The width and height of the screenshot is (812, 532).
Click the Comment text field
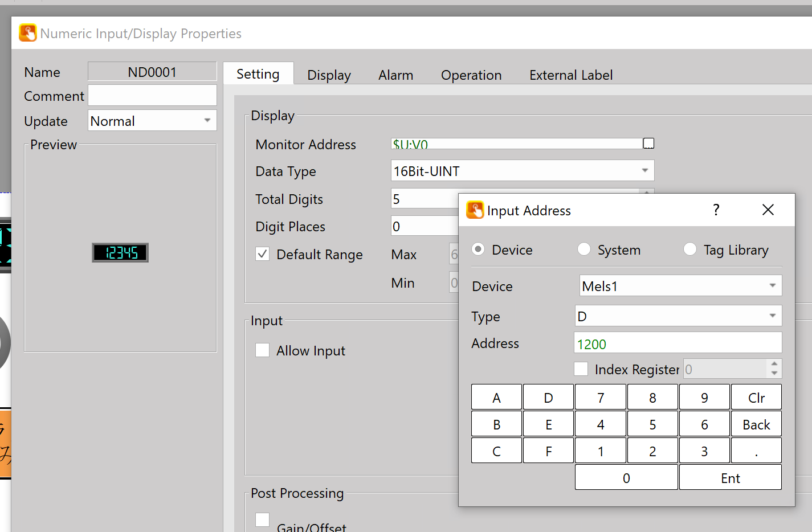click(152, 96)
